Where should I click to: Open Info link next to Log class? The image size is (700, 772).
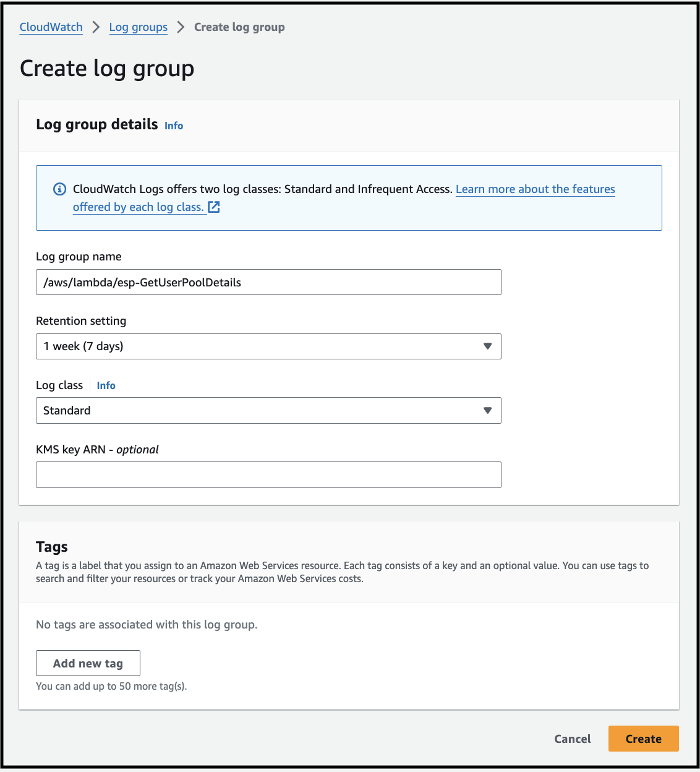coord(106,385)
